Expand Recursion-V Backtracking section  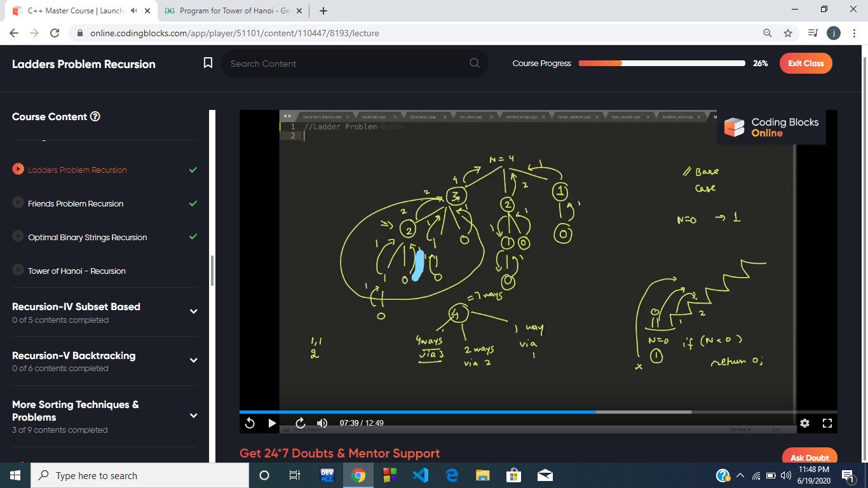click(x=193, y=360)
